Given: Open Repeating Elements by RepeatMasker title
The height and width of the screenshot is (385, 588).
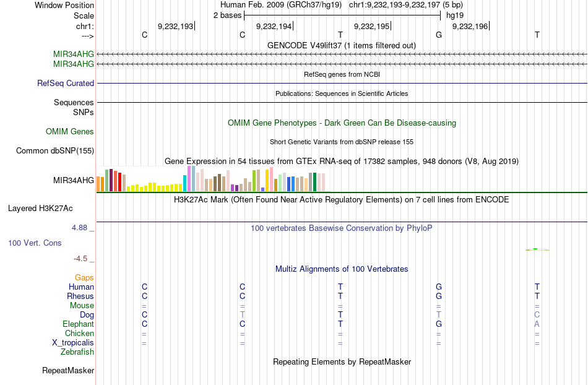Looking at the screenshot, I should click(342, 361).
